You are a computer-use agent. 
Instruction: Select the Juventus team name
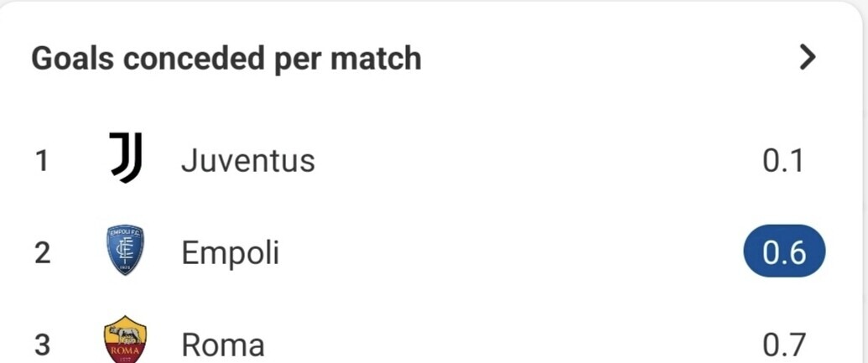pos(248,162)
